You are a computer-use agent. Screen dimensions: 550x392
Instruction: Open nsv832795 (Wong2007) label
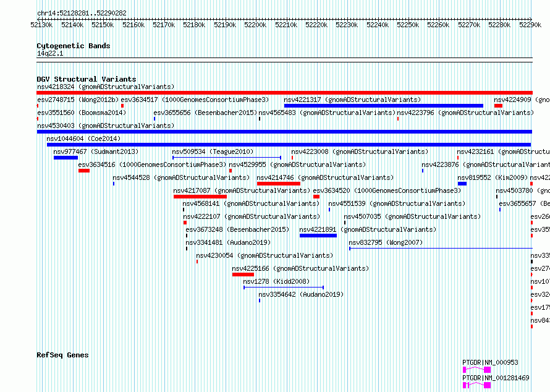pos(386,242)
